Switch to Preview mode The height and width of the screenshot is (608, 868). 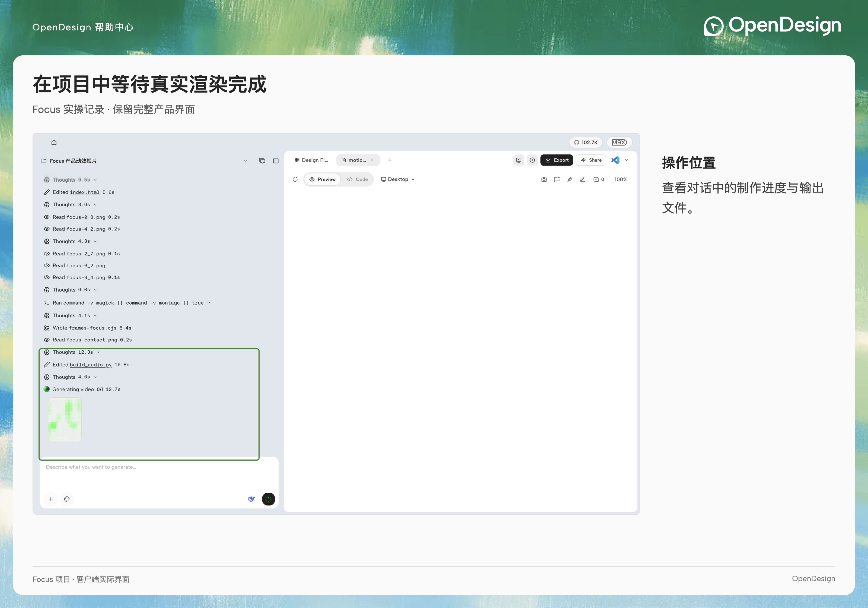coord(323,179)
